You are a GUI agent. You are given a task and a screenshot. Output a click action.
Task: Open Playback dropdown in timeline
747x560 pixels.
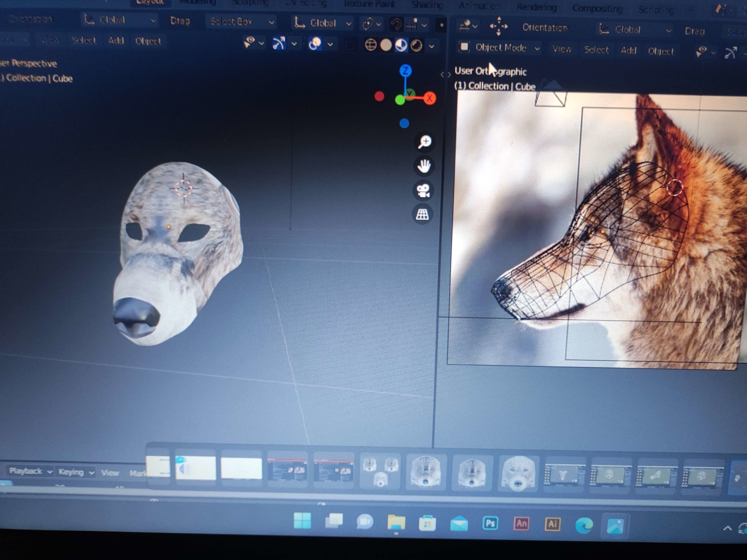[x=30, y=471]
